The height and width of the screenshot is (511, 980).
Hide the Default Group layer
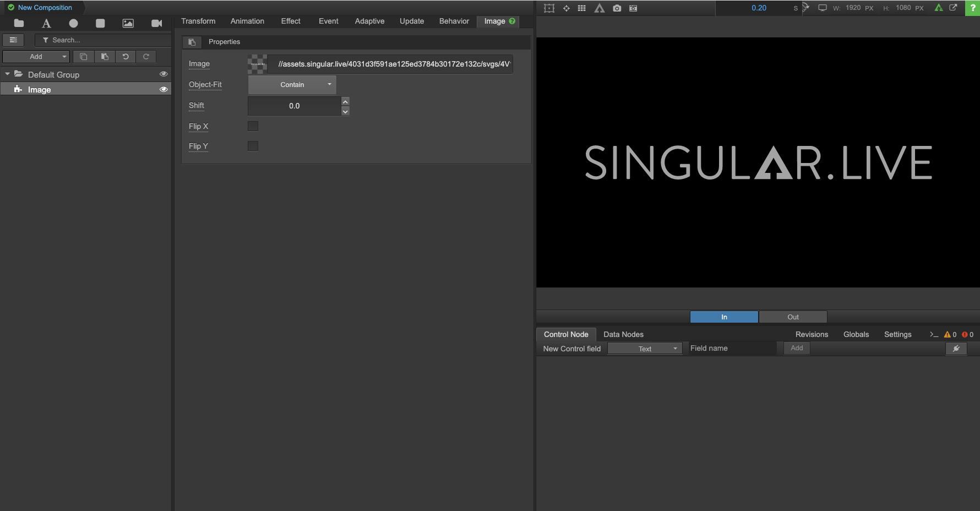click(164, 74)
